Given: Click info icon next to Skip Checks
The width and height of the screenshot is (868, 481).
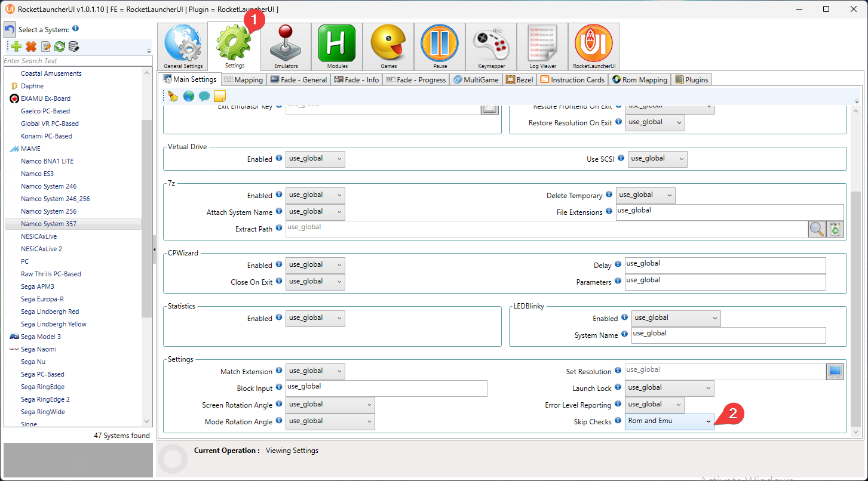Looking at the screenshot, I should [618, 421].
